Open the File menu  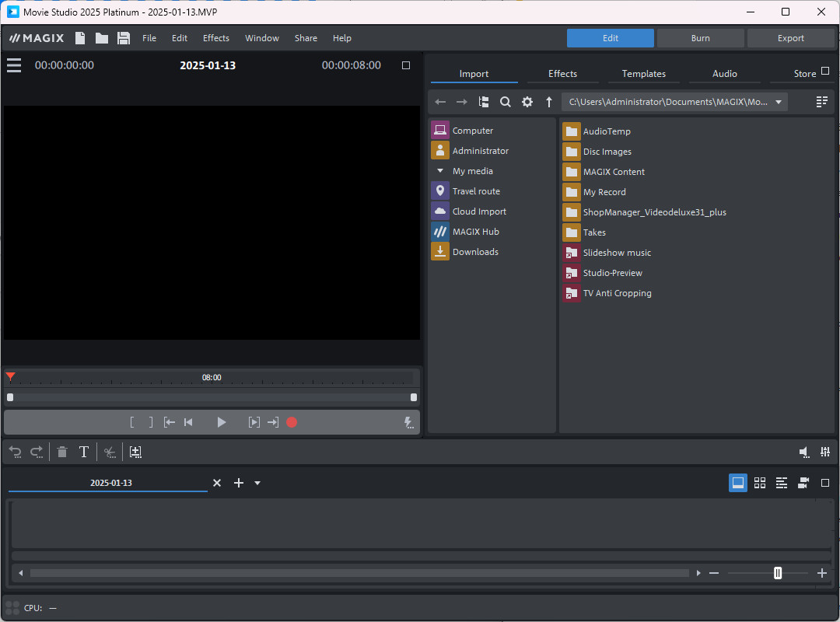(149, 38)
